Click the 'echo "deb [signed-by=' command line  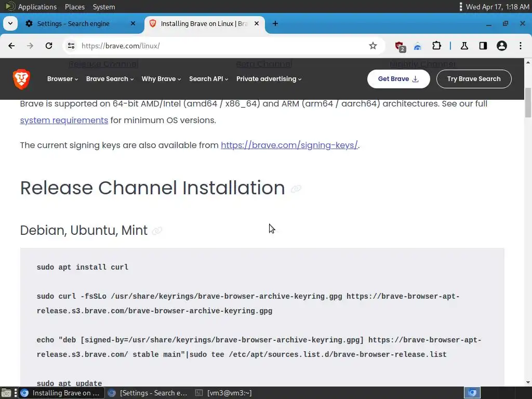pos(259,347)
